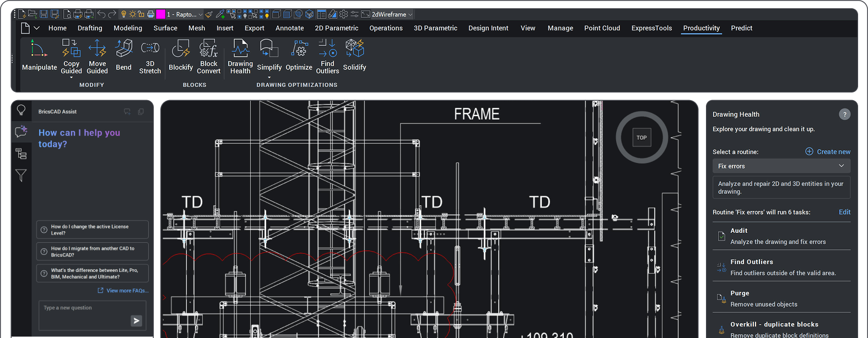The width and height of the screenshot is (868, 338).
Task: Click the Save As icon
Action: 55,14
